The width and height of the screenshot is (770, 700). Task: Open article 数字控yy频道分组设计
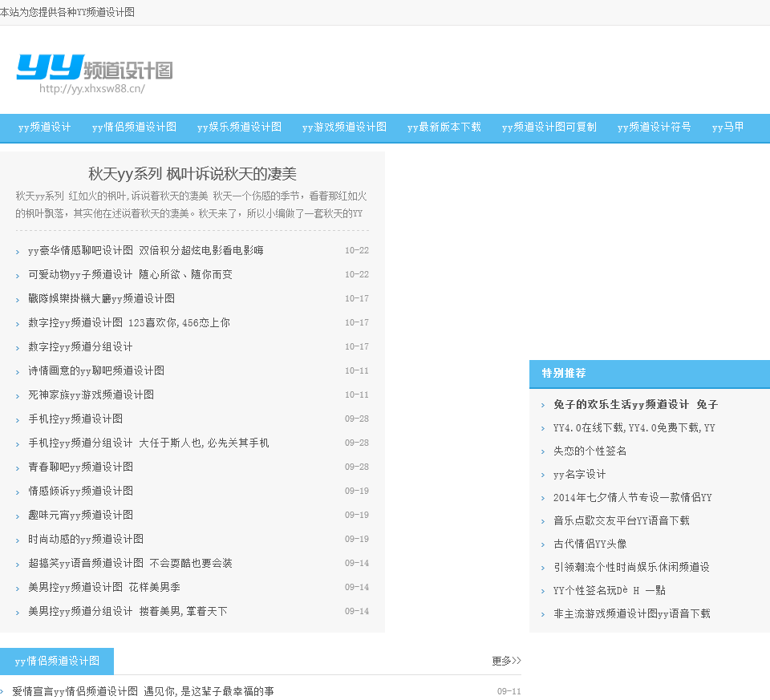point(80,346)
